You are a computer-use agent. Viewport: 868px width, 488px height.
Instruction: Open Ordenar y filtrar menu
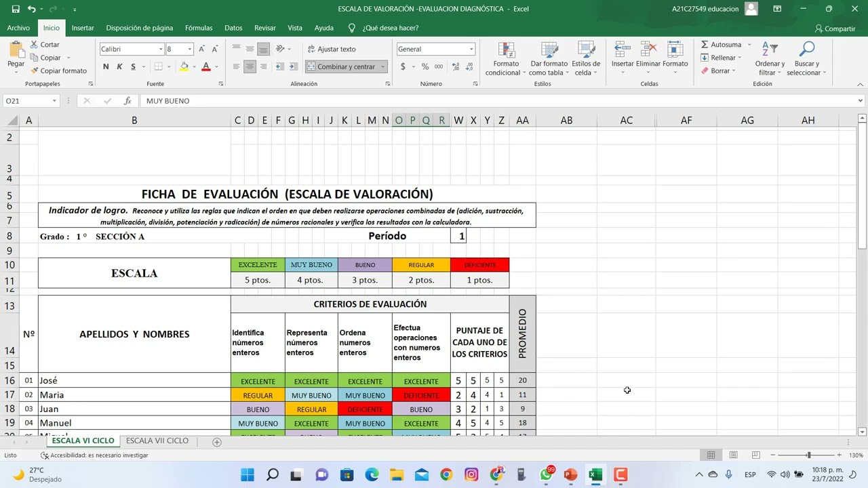coord(770,59)
